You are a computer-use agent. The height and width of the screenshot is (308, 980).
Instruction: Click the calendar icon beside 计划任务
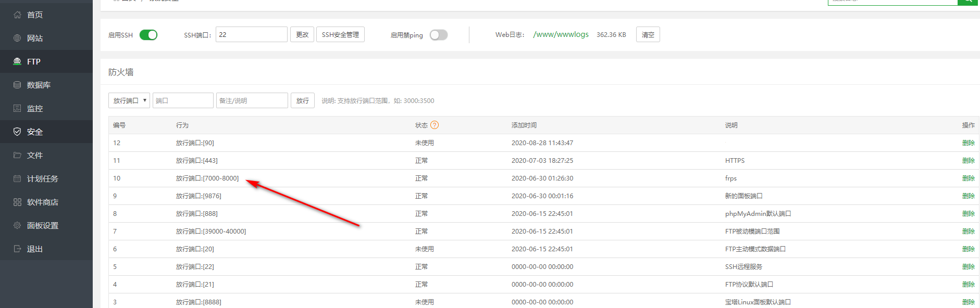pyautogui.click(x=17, y=178)
